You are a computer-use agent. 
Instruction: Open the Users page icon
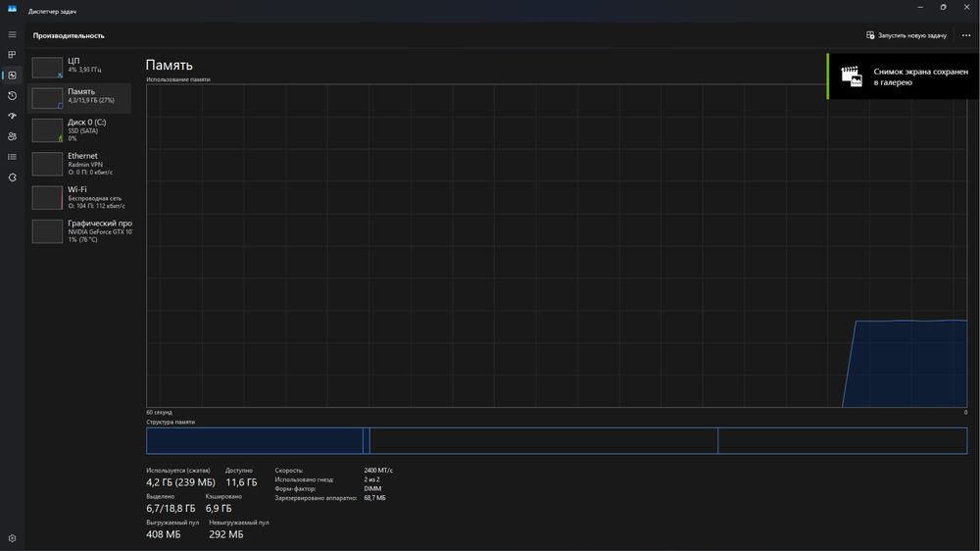(12, 136)
